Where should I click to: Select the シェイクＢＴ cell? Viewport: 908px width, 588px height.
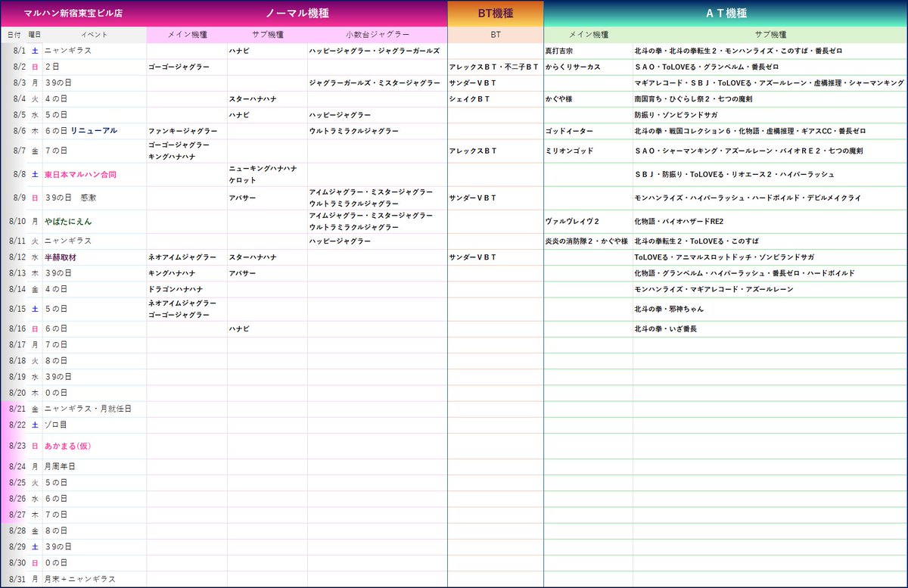pos(496,98)
